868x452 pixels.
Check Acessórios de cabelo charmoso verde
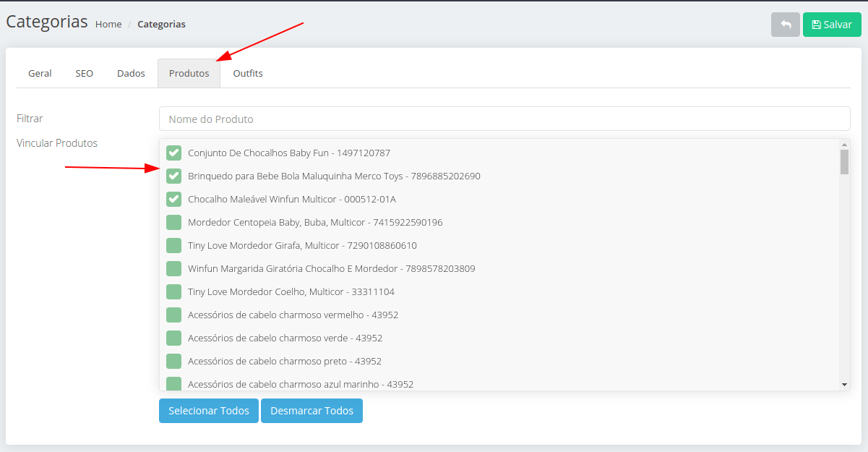[x=173, y=338]
